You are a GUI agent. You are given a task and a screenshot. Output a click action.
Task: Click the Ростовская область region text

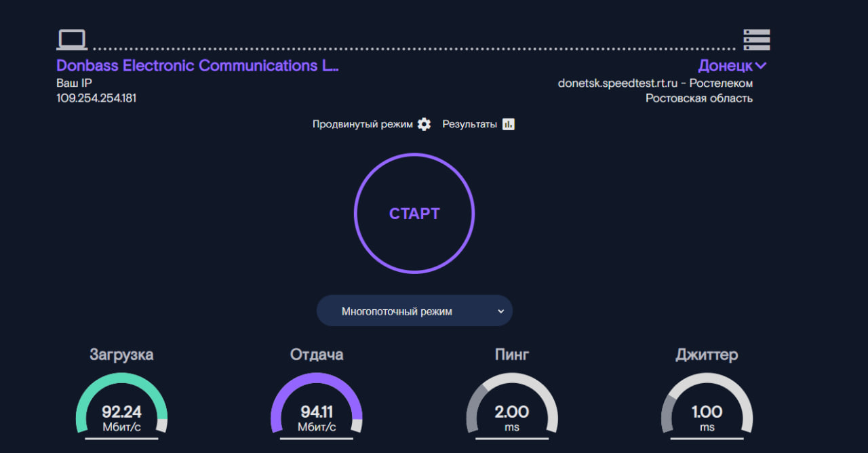click(x=698, y=98)
